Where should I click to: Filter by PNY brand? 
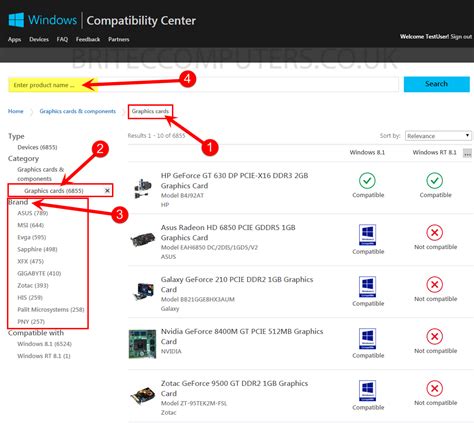pos(31,321)
